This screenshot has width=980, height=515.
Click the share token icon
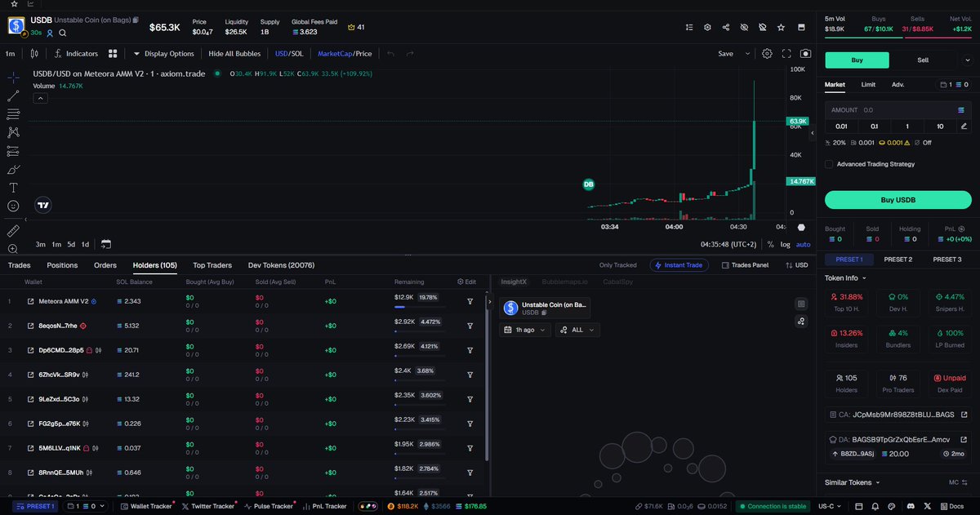click(726, 27)
